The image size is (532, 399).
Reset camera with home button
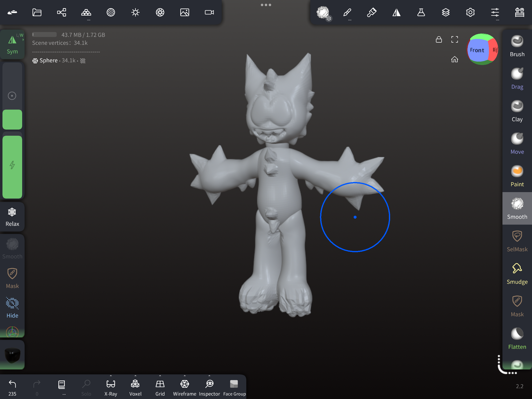pyautogui.click(x=455, y=59)
